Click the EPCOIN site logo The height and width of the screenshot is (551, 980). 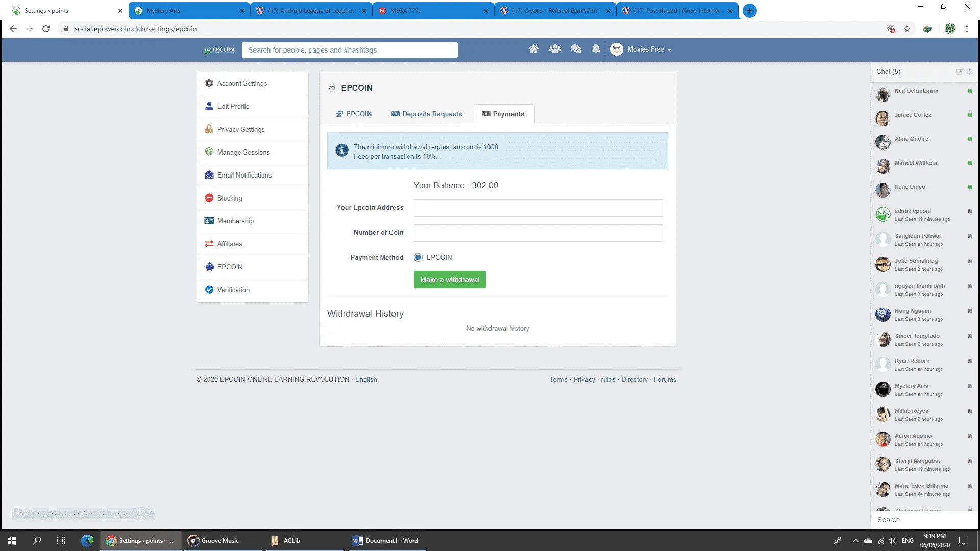[219, 50]
